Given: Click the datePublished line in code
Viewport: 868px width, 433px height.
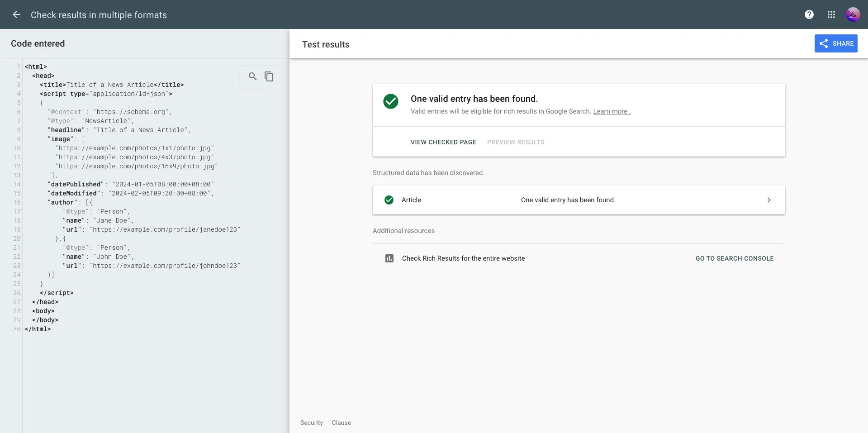Looking at the screenshot, I should pos(131,184).
